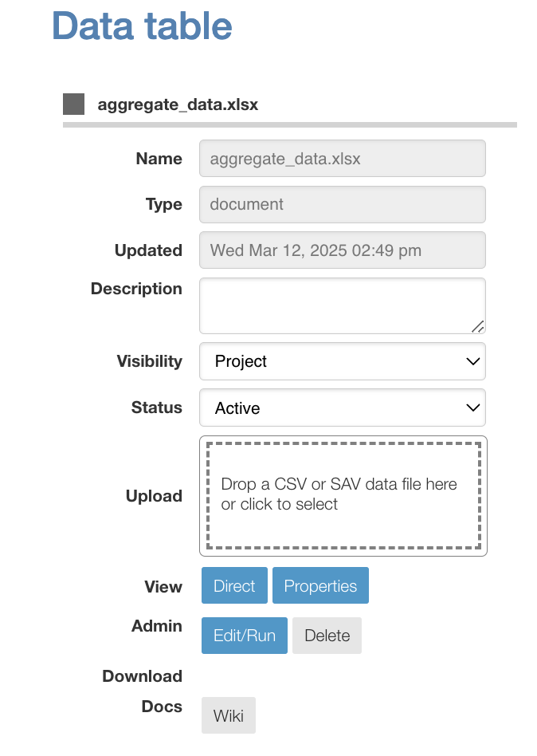
Task: Open the Visibility dropdown showing Project
Action: [x=343, y=361]
